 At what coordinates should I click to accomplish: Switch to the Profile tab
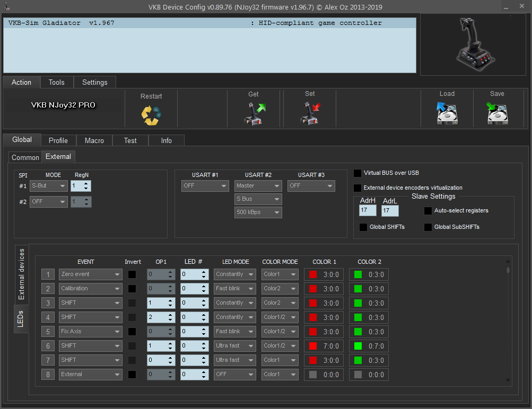[x=58, y=140]
